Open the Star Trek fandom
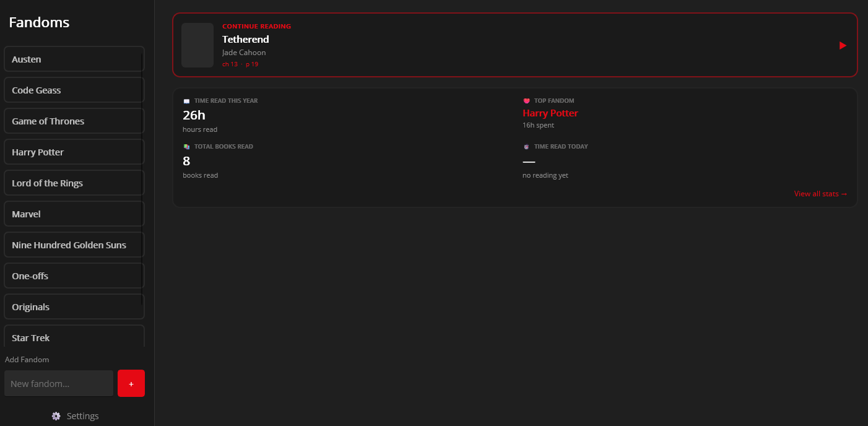This screenshot has width=868, height=426. pyautogui.click(x=74, y=337)
